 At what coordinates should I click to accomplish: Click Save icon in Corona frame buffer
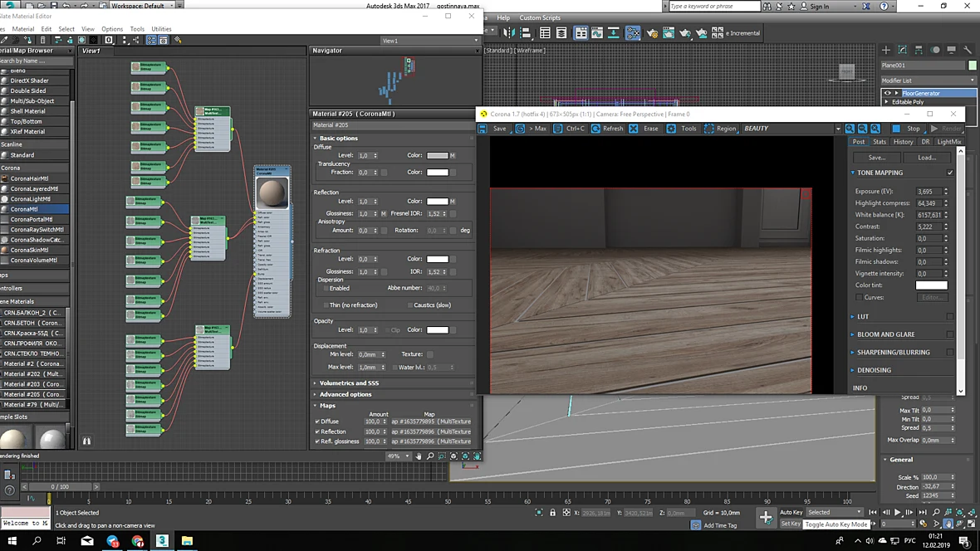click(x=483, y=129)
